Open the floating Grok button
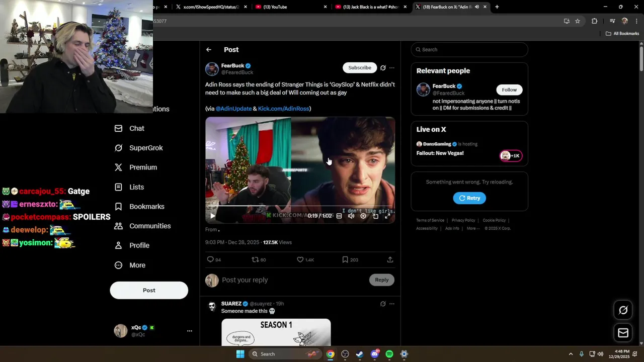This screenshot has height=362, width=644. click(x=623, y=310)
